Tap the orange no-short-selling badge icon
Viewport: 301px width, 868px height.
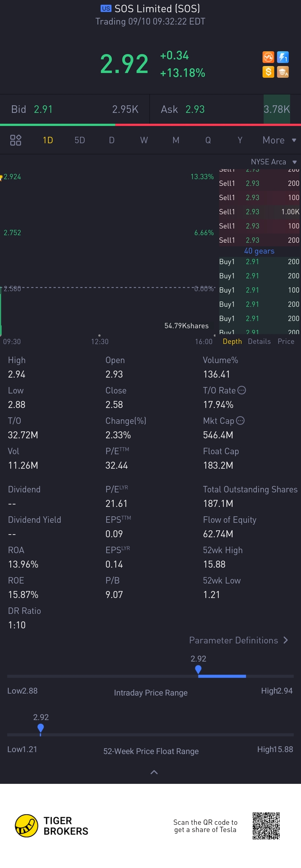268,57
